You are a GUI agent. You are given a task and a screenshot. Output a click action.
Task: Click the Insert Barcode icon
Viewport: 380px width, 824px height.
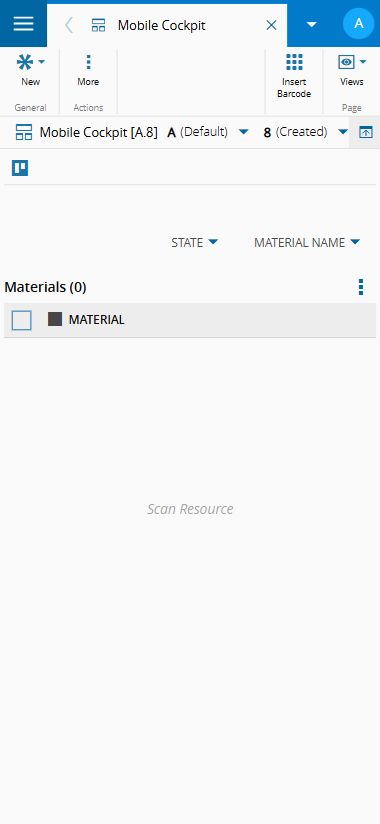[x=294, y=62]
